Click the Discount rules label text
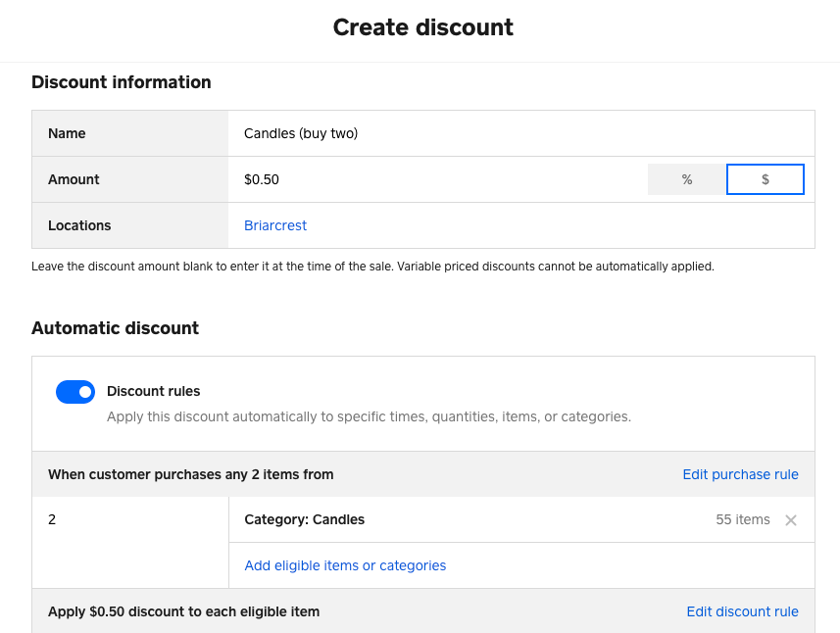Image resolution: width=840 pixels, height=633 pixels. click(x=154, y=391)
